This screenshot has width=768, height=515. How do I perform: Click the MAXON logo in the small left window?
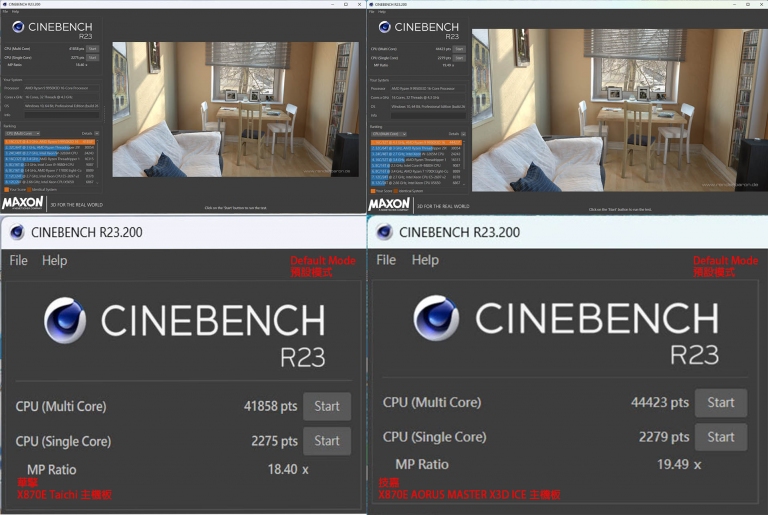click(23, 202)
